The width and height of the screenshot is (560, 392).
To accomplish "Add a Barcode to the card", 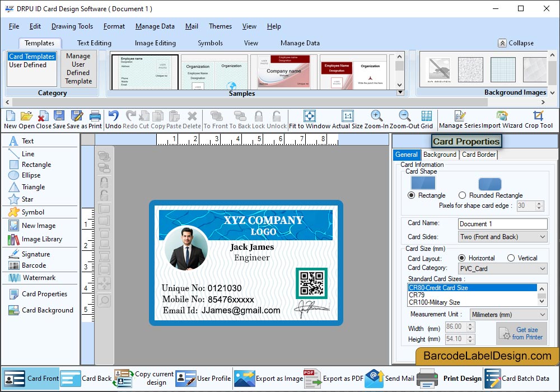I will (x=27, y=265).
